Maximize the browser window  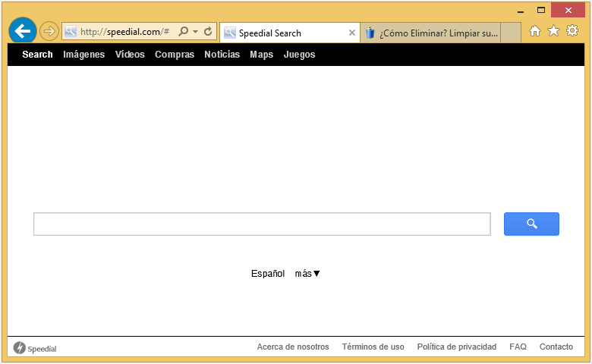(x=541, y=10)
